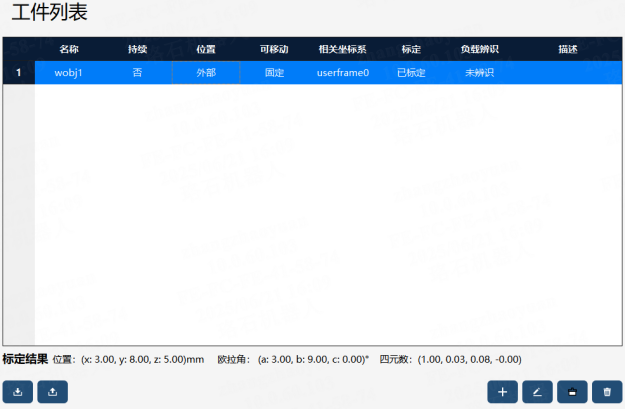The image size is (625, 409).
Task: Click the export (upload arrow) icon button
Action: 53,392
